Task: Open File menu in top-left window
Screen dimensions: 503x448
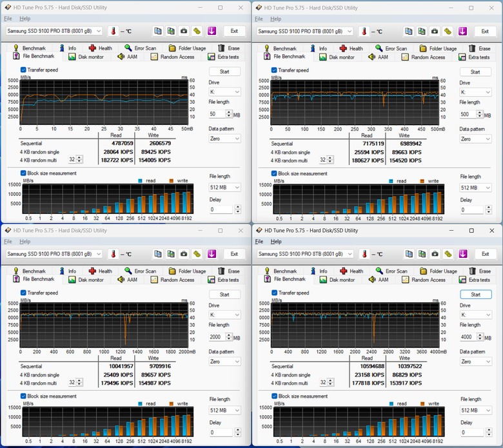Action: point(8,19)
